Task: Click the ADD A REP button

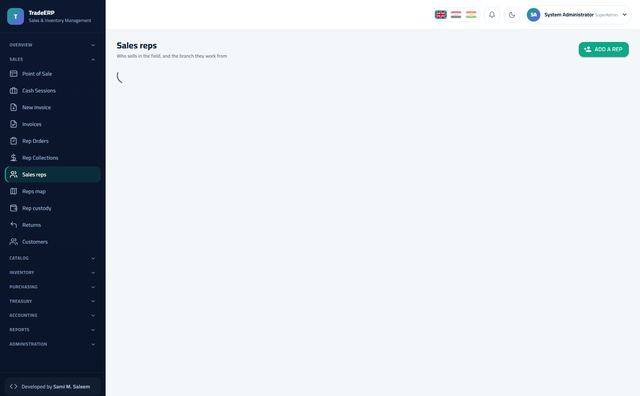Action: coord(603,49)
